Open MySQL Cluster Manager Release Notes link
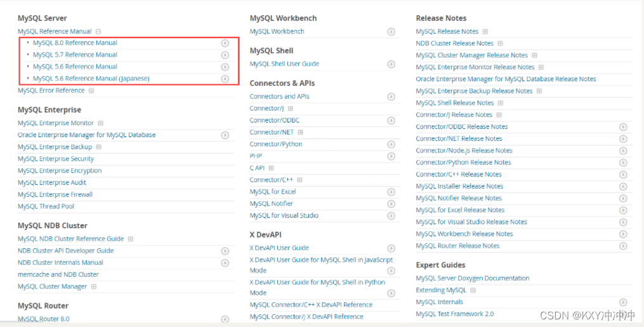644x327 pixels. [471, 55]
